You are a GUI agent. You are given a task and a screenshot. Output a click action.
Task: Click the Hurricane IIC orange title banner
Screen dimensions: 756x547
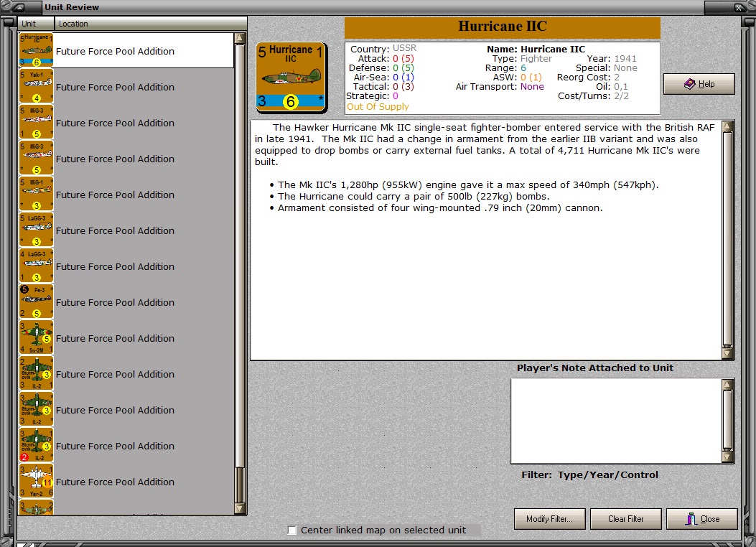click(x=502, y=27)
